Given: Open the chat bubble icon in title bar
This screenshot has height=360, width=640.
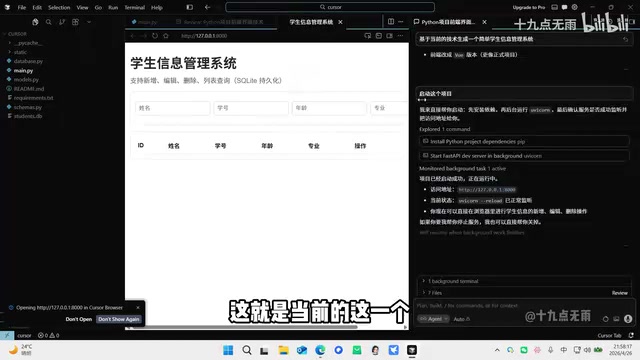Looking at the screenshot, I should 564,7.
